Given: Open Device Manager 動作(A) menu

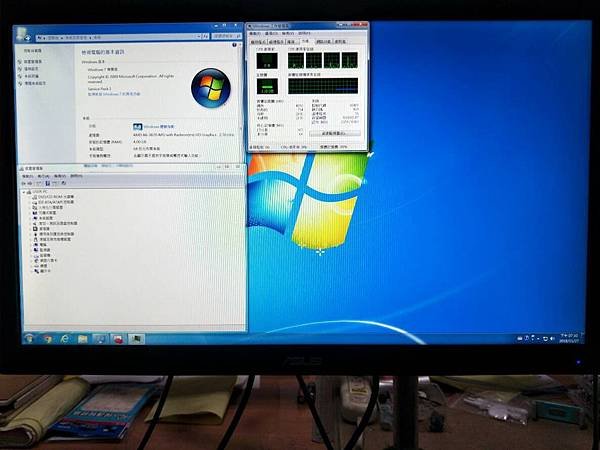Looking at the screenshot, I should click(43, 176).
